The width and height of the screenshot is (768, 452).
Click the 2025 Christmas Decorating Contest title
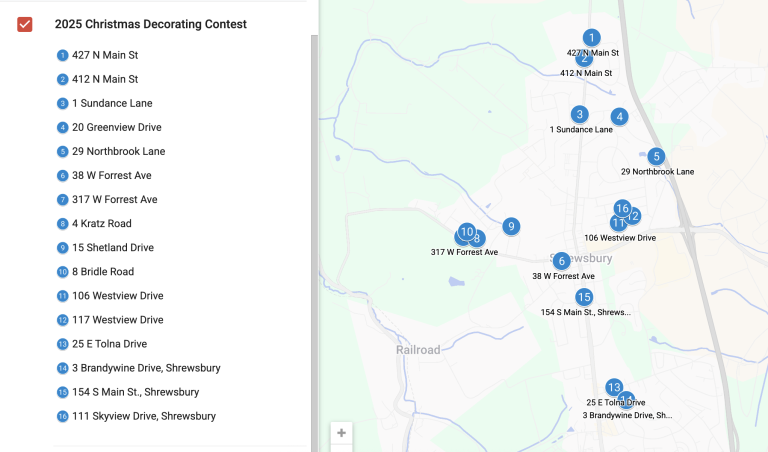151,24
